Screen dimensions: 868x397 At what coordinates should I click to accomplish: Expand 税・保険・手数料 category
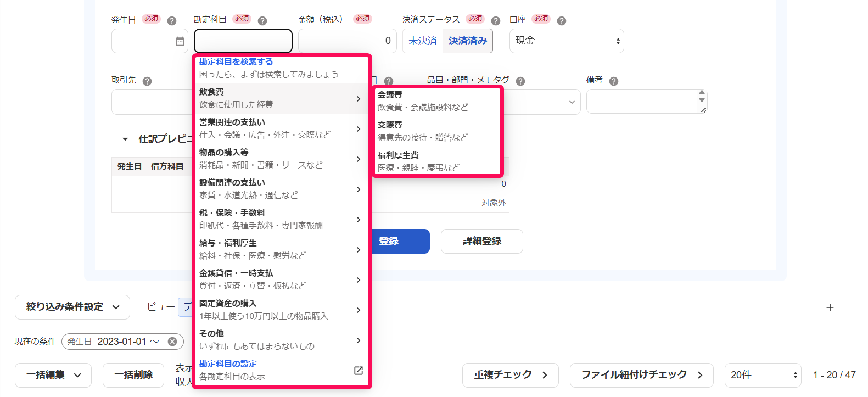point(281,219)
